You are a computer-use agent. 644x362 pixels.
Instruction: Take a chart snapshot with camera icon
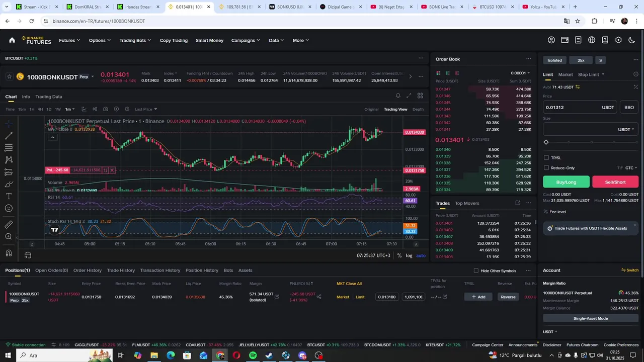tap(105, 109)
